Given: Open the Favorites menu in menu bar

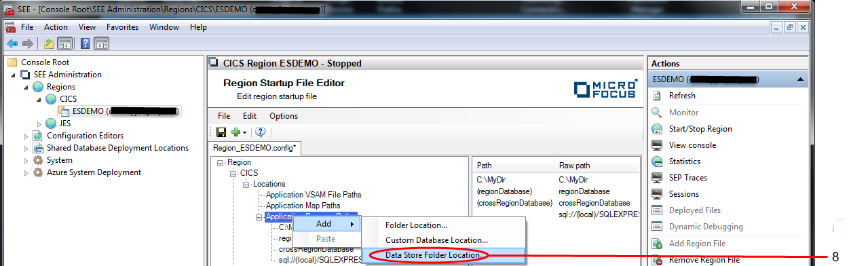Looking at the screenshot, I should pos(122,27).
